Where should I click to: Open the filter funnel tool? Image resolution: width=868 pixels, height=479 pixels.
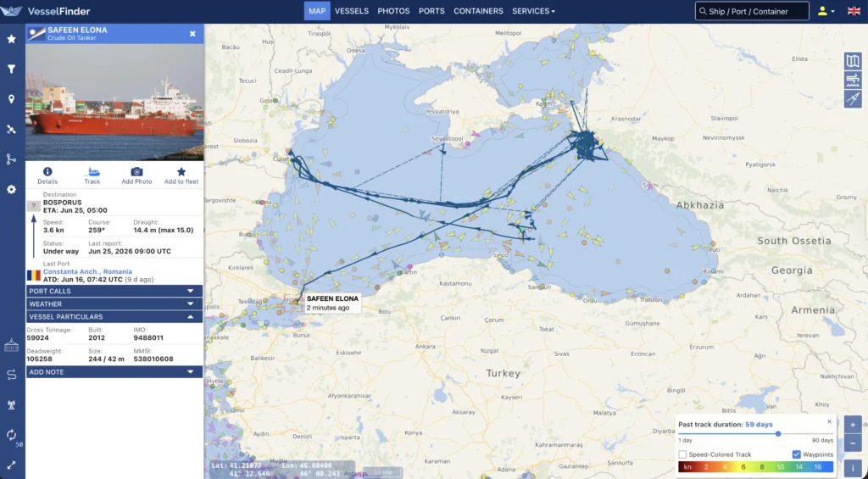(11, 70)
